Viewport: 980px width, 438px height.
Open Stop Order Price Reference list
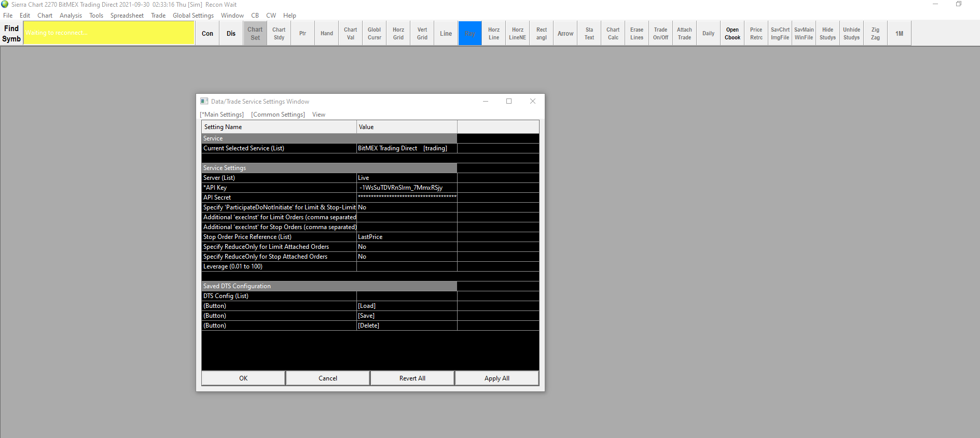point(406,237)
